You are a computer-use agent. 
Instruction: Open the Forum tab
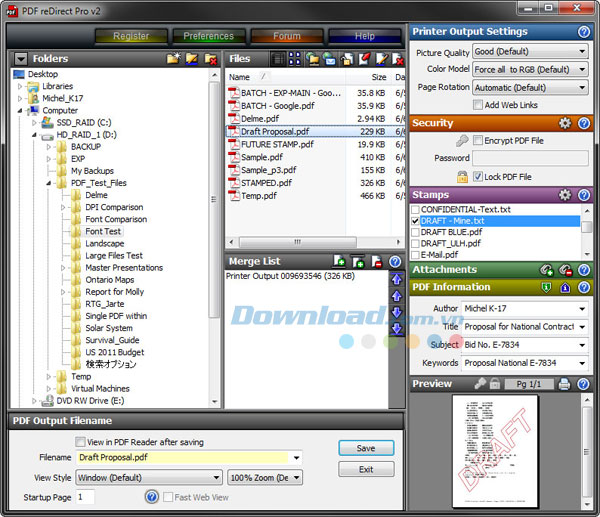tap(287, 36)
